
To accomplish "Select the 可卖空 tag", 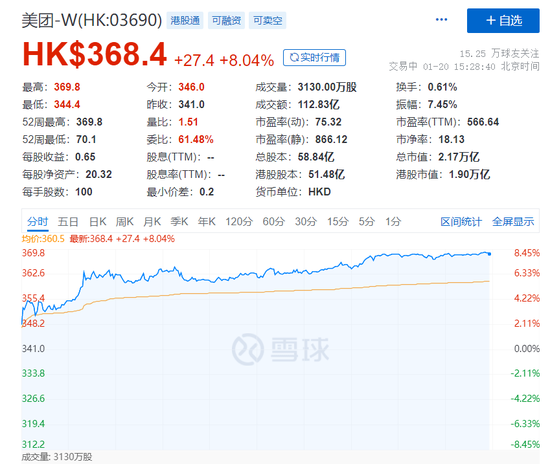I will coord(268,20).
